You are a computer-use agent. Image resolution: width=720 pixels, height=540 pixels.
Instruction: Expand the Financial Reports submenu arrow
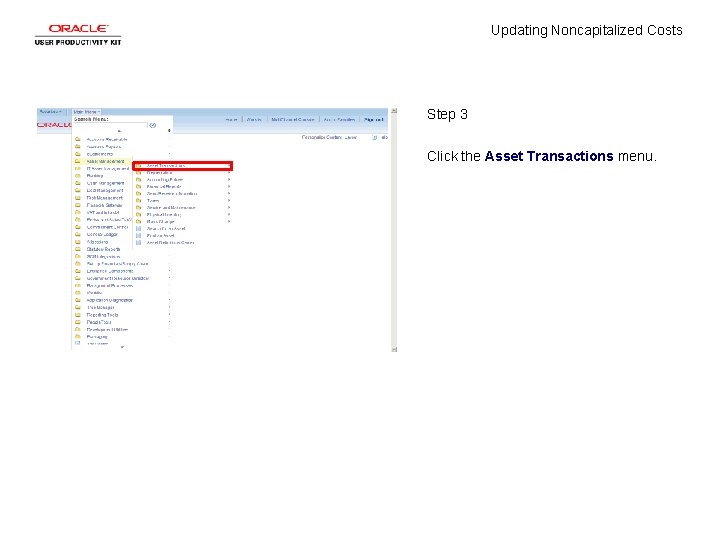(x=229, y=186)
